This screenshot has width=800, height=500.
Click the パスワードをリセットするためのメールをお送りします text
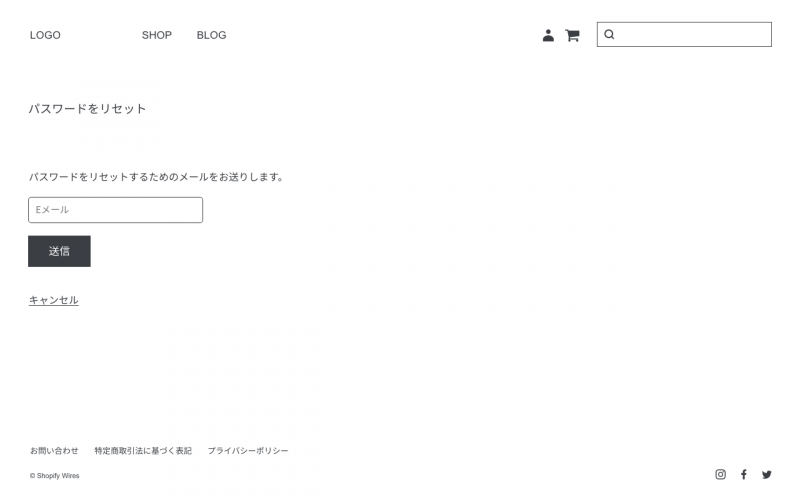[x=156, y=177]
